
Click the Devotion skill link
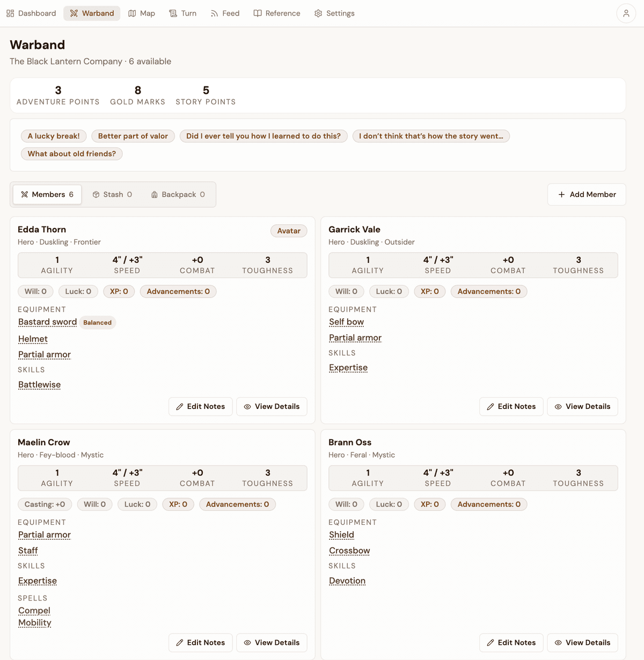347,581
